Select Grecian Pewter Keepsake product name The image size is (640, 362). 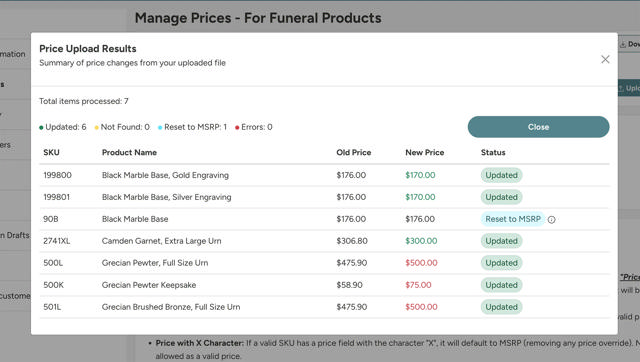149,285
